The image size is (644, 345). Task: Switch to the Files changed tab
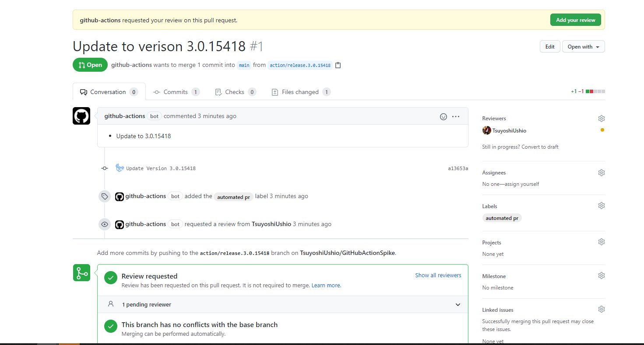click(301, 92)
